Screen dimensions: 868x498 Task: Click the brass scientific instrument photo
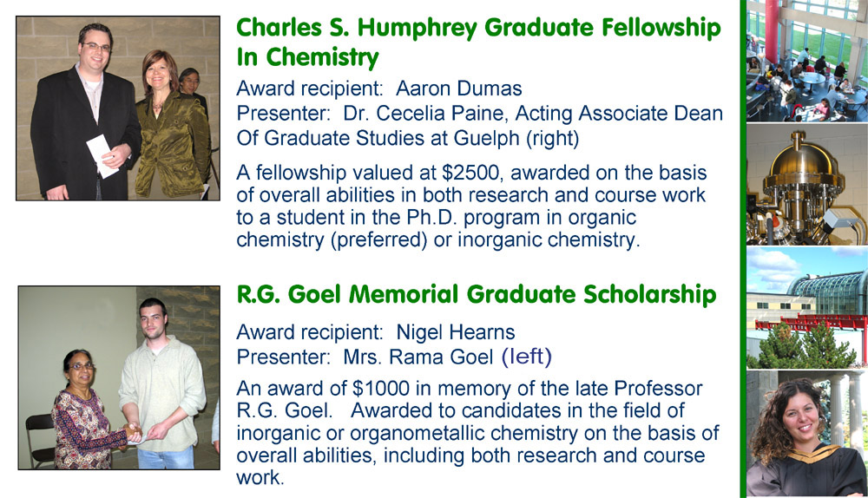click(x=806, y=184)
